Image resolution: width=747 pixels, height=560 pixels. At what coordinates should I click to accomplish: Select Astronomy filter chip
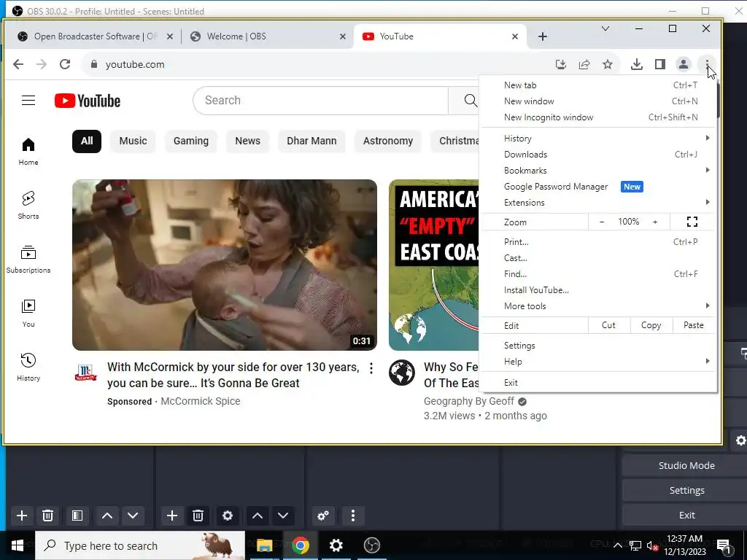(x=388, y=141)
